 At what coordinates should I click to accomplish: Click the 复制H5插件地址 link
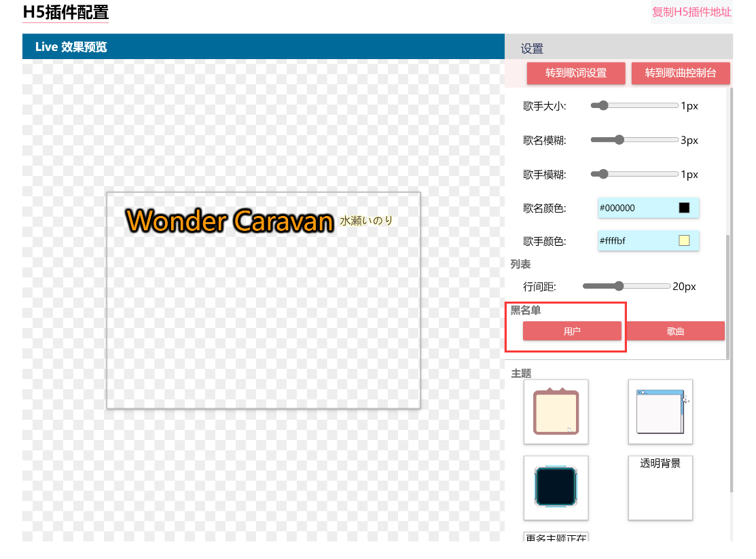pos(691,12)
